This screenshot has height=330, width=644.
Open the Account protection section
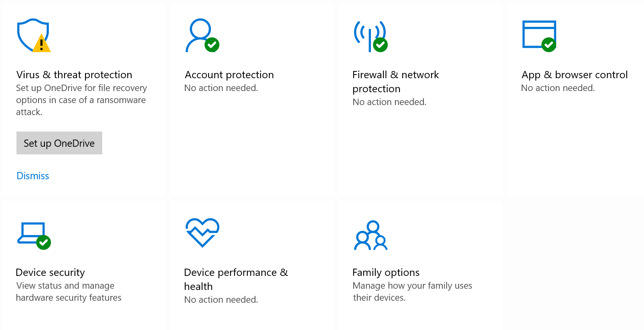pos(229,75)
